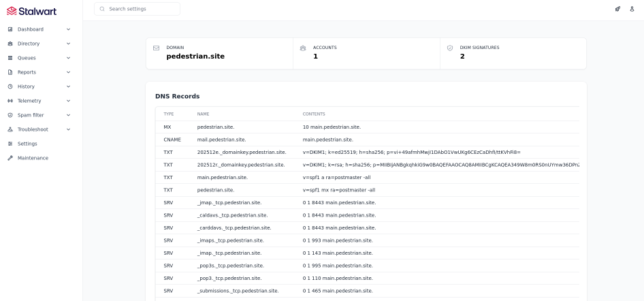This screenshot has height=301, width=644.
Task: Select 'v=spf1 a ra=postmaster -all' value
Action: coord(336,178)
